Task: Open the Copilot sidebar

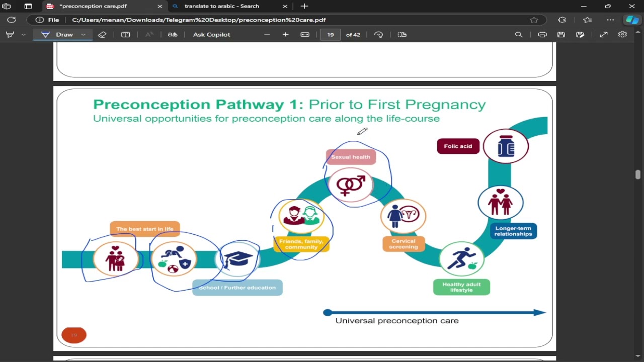Action: pos(631,20)
